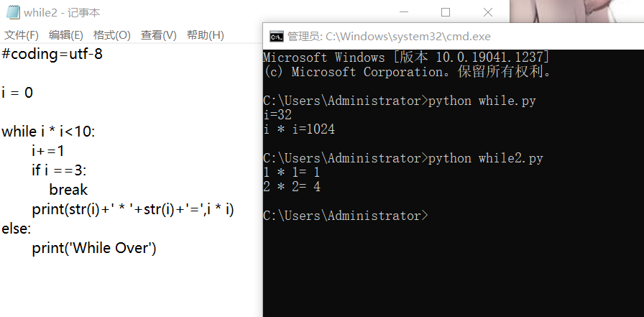
Task: Open the 文件(F) File menu
Action: click(21, 35)
